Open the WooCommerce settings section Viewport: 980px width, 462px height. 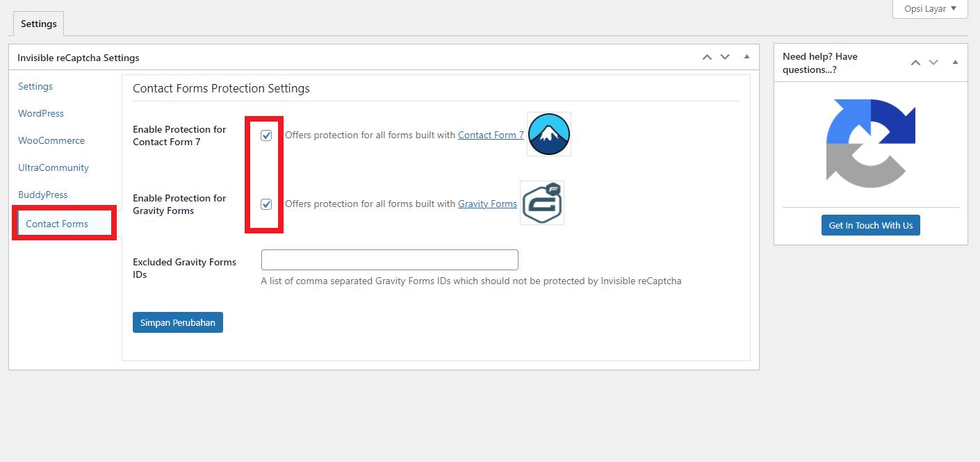pos(51,140)
